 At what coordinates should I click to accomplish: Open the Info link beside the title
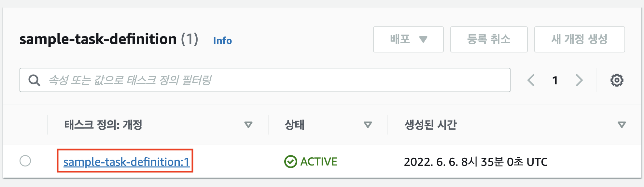point(222,41)
